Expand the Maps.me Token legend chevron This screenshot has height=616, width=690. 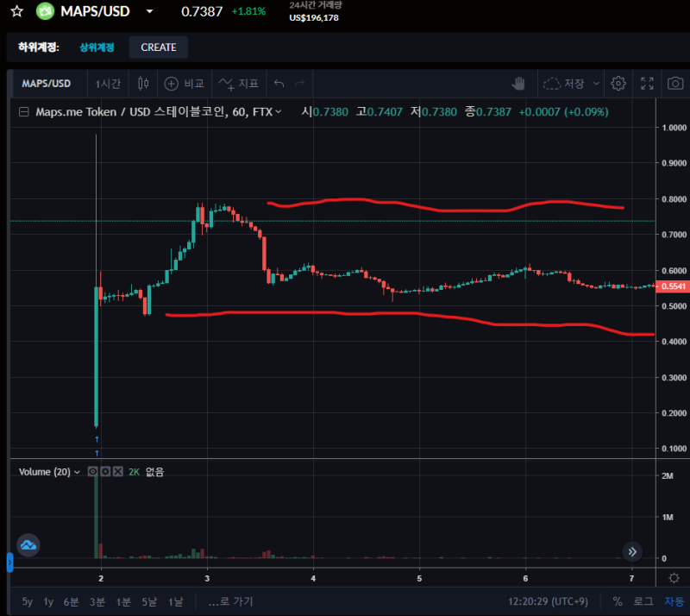pyautogui.click(x=279, y=112)
